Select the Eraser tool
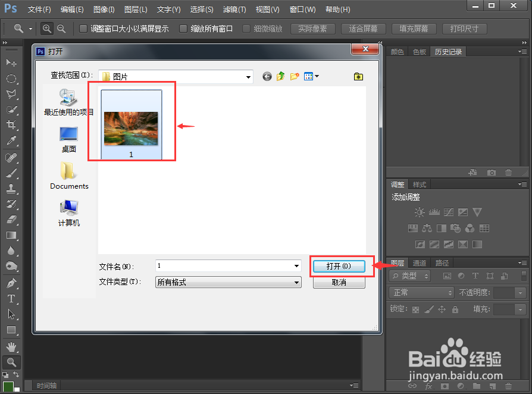Viewport: 532px width, 394px height. (11, 220)
